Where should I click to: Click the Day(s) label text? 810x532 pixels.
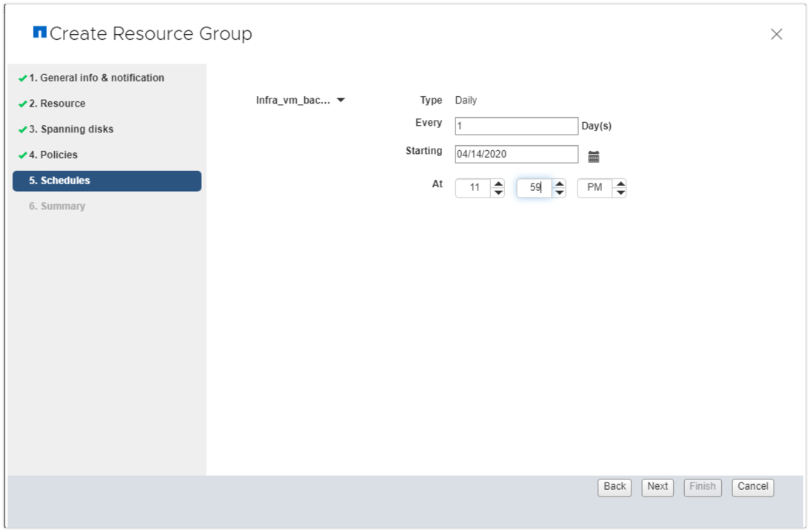(x=597, y=126)
